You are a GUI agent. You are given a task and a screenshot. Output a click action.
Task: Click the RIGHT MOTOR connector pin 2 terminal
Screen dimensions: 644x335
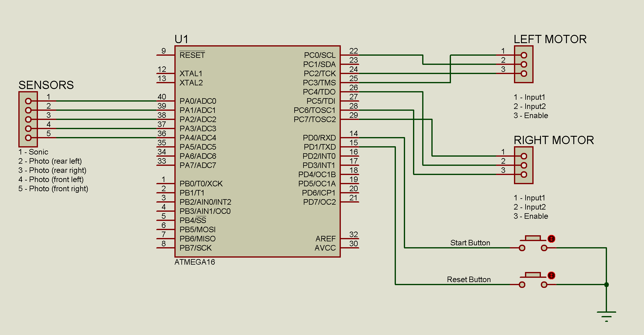[524, 165]
